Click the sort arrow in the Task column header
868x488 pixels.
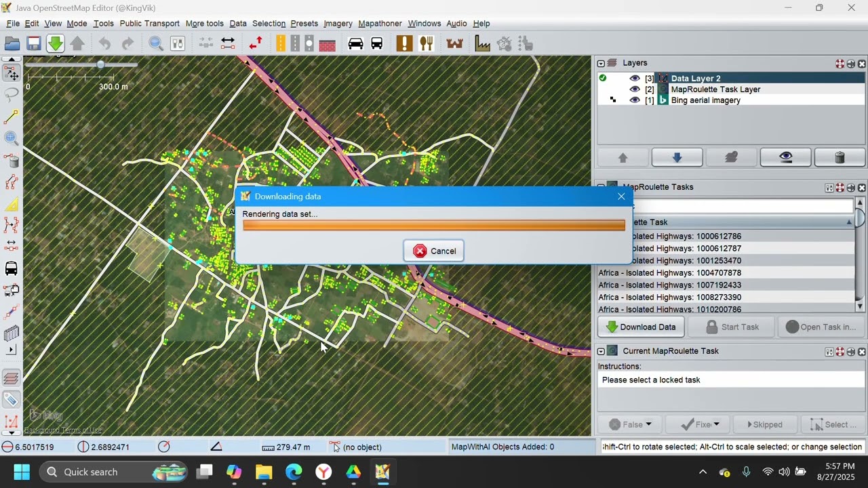coord(849,222)
